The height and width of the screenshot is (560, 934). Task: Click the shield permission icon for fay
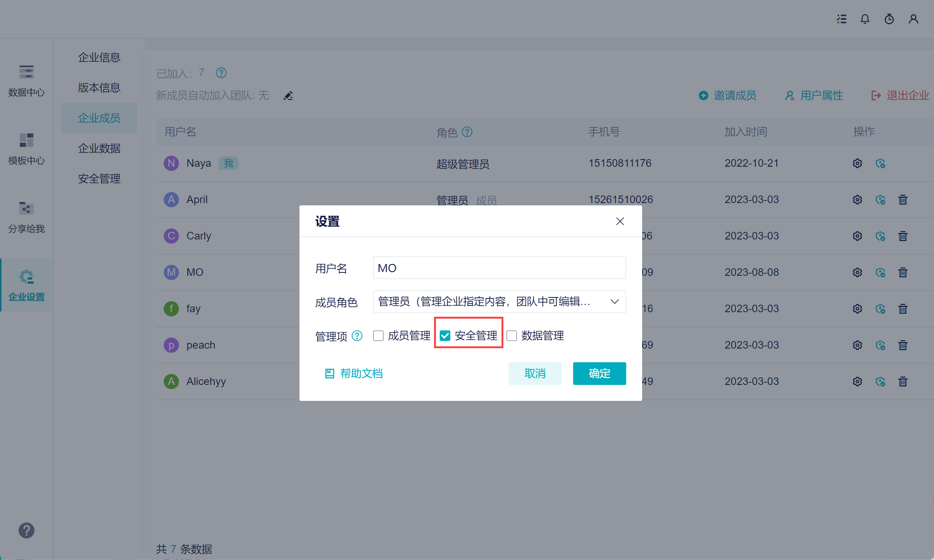(x=880, y=309)
